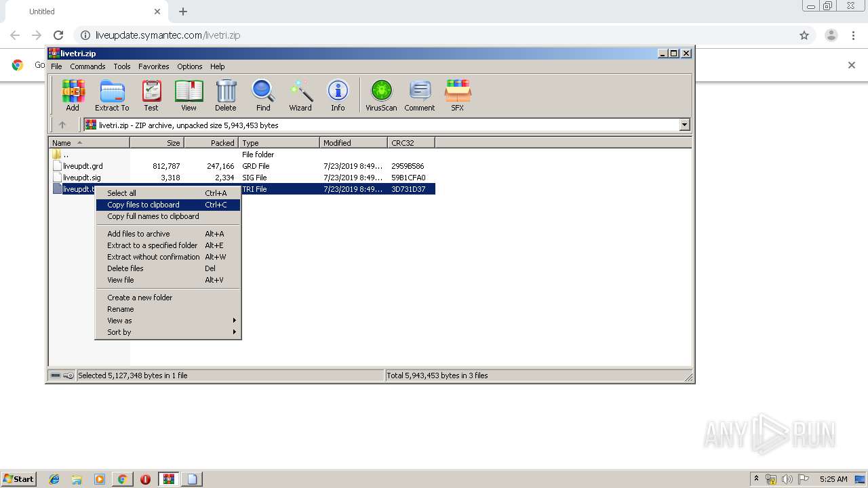The image size is (868, 488).
Task: Open the Commands menu
Action: click(x=87, y=66)
